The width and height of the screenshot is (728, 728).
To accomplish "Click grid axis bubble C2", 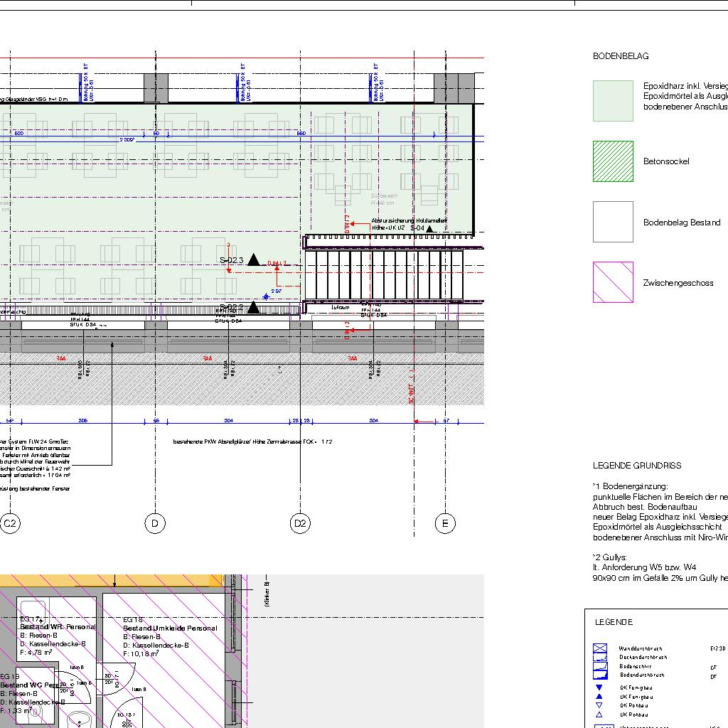I will click(10, 525).
